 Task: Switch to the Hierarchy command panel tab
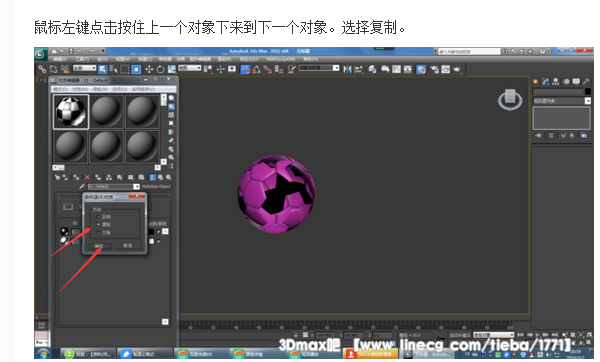[556, 82]
